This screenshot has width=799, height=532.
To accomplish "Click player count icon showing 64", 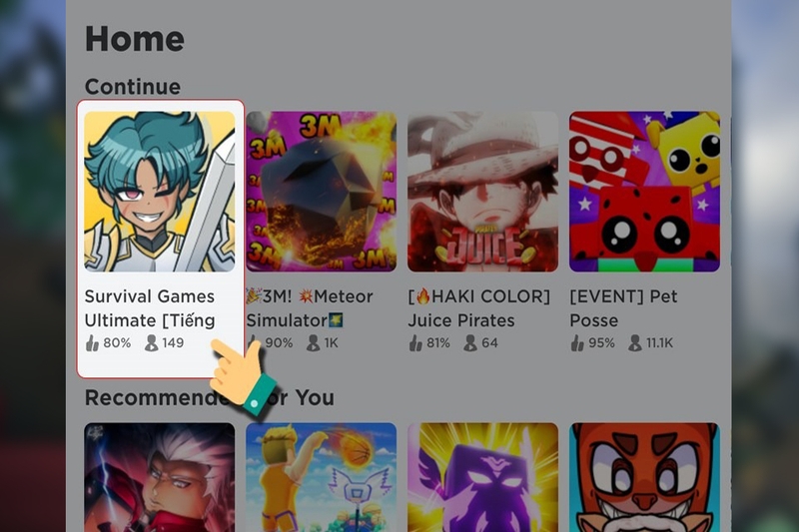I will pyautogui.click(x=470, y=343).
